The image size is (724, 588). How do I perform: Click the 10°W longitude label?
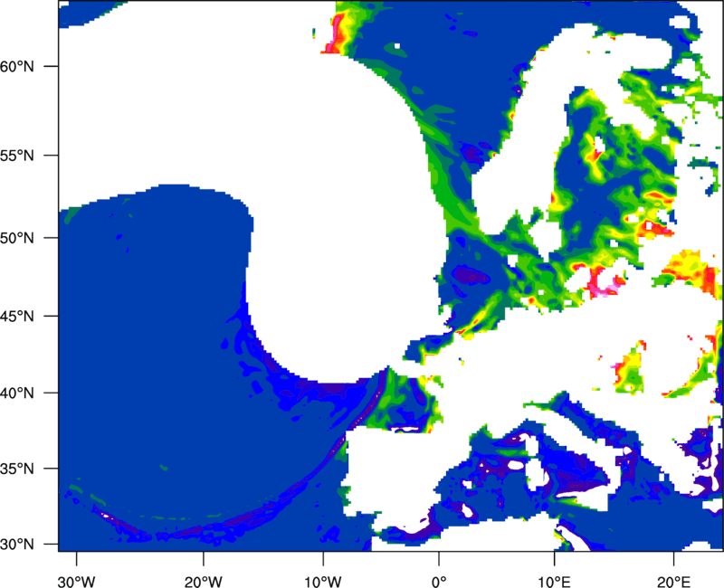tap(322, 582)
